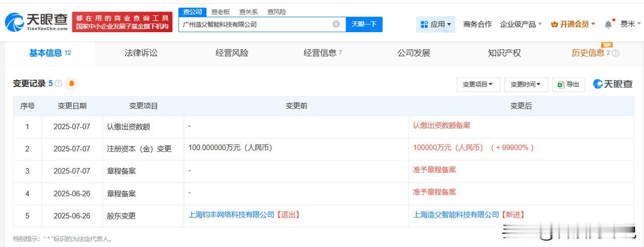Click the 变更前 column header
Screen dimensions: 644x247
pos(296,106)
